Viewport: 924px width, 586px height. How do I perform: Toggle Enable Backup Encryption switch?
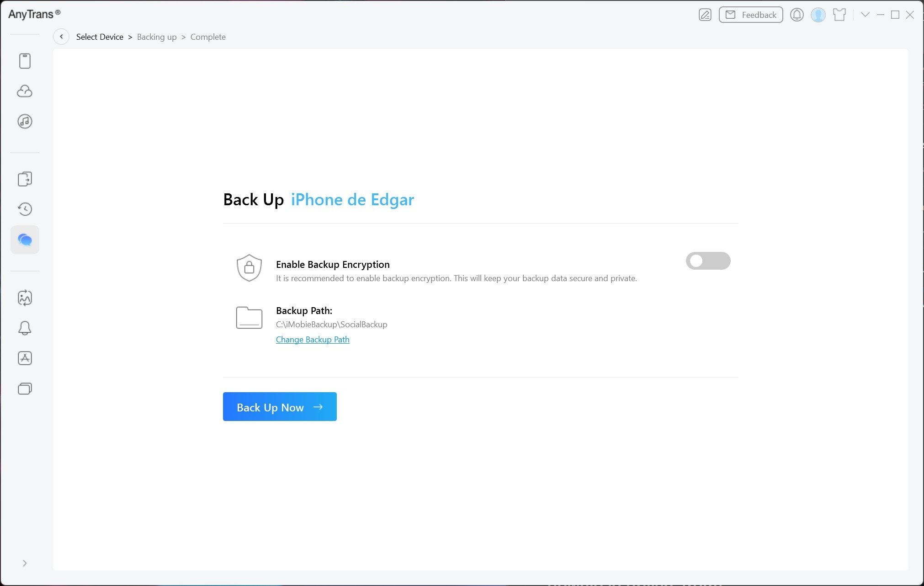click(x=708, y=261)
